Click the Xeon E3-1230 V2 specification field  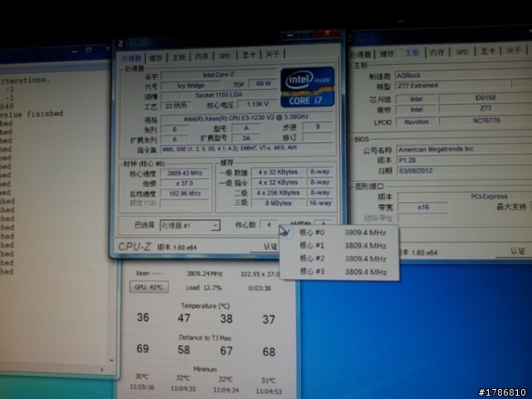click(247, 117)
